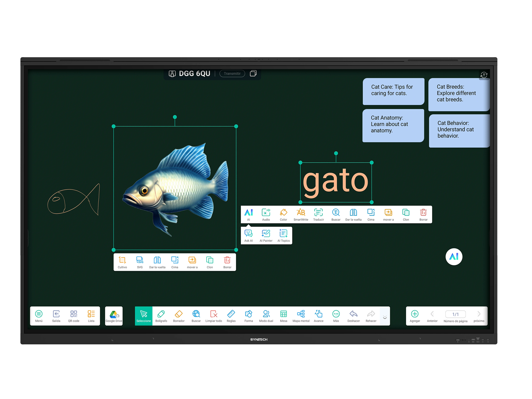Viewport: 532px width, 399px height.
Task: Click Audio in text toolbar
Action: coord(266,215)
